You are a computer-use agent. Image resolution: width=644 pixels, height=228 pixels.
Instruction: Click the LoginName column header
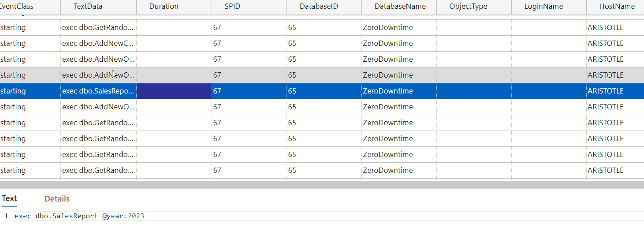(543, 7)
